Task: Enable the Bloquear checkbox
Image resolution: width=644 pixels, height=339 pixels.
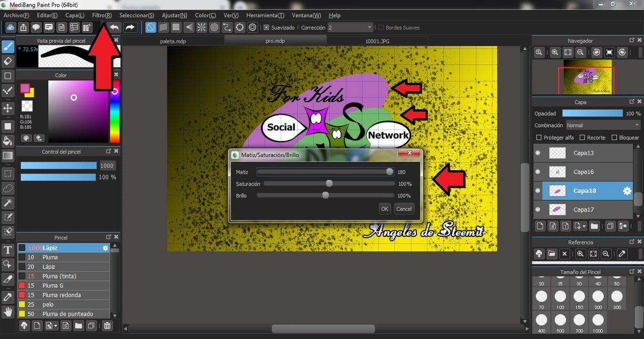Action: click(x=614, y=138)
